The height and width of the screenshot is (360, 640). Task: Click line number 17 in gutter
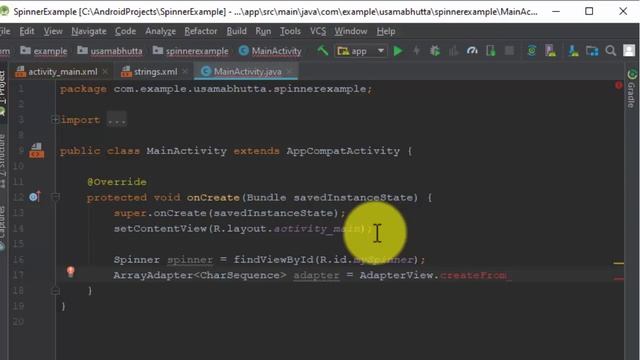click(x=18, y=275)
